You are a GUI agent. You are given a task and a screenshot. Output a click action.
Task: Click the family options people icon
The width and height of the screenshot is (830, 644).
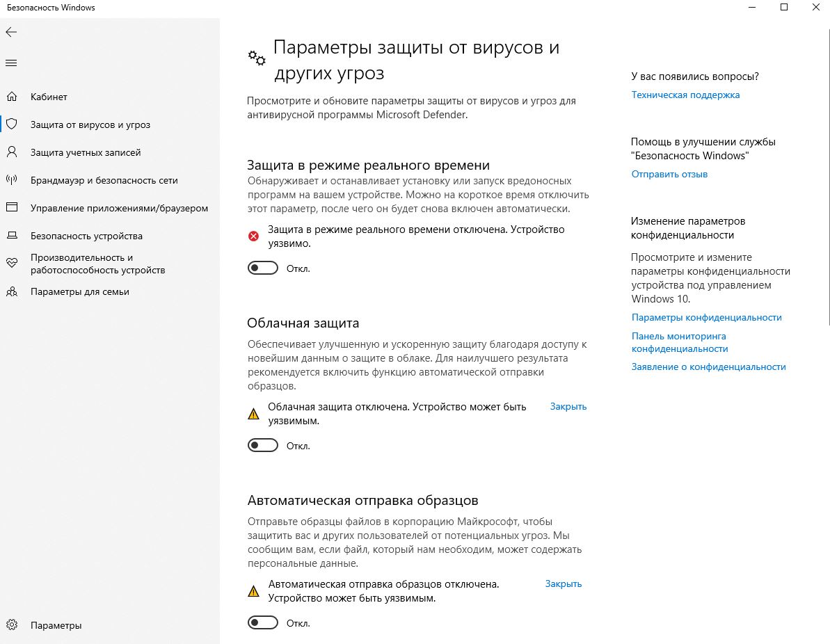[12, 291]
